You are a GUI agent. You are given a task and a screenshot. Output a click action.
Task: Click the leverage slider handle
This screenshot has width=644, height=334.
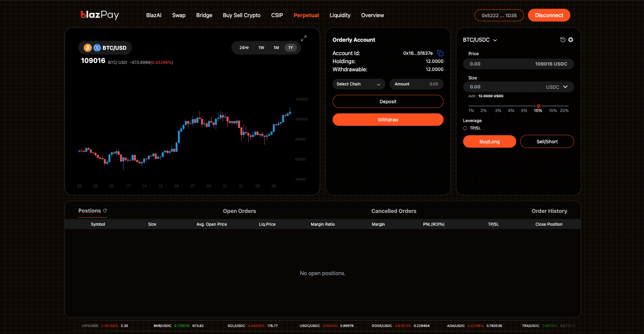point(539,106)
